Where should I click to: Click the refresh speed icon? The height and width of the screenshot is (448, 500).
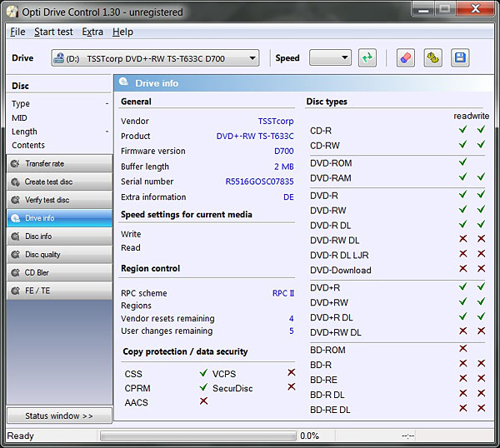point(367,58)
